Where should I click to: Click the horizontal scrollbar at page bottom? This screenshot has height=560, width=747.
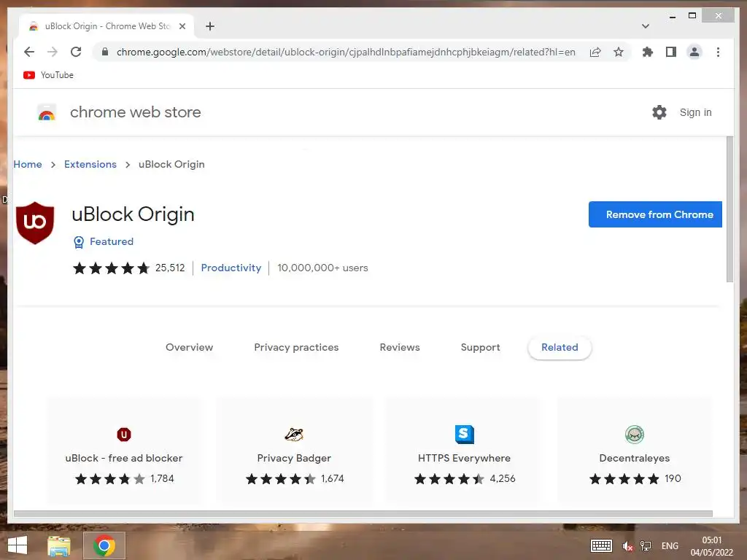click(363, 514)
